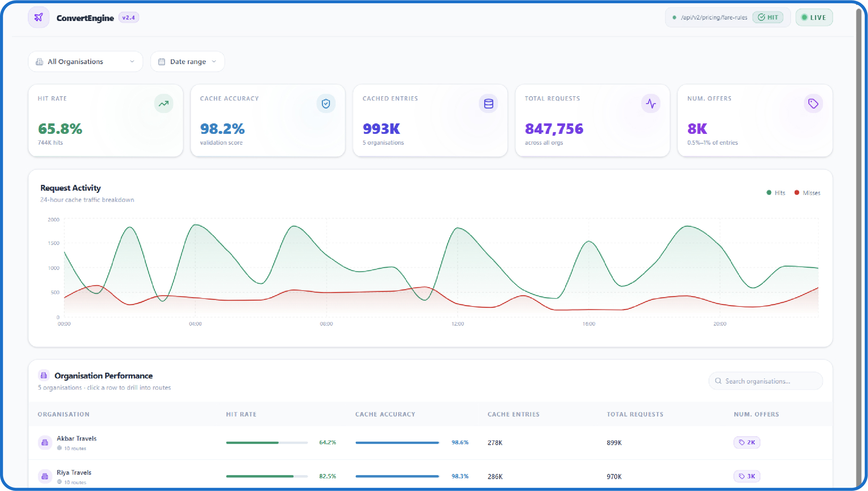Click the Hit Rate trending-up icon
Screen dimensions: 868x491
click(x=164, y=104)
